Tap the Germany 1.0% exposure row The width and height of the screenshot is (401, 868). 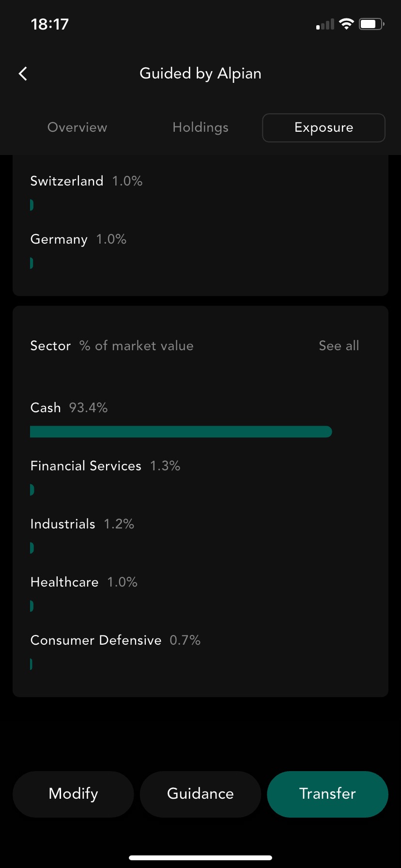200,251
